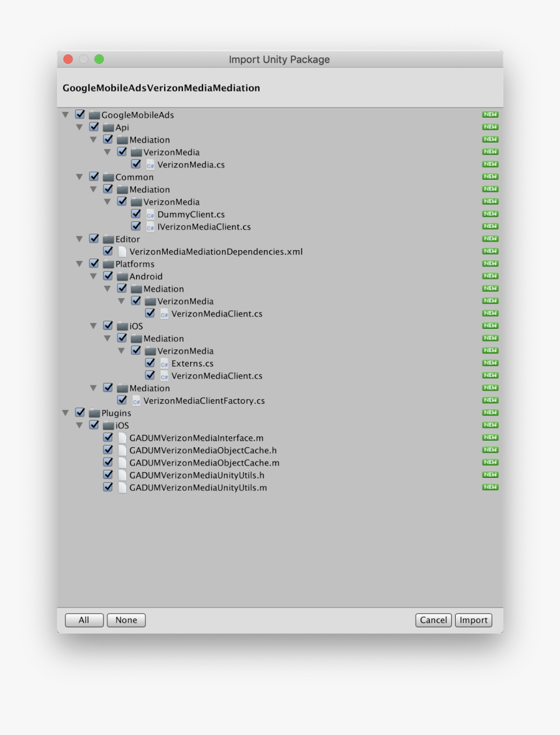Select the GADUMVerizonMediaObjectCache.h file name
Screen dimensions: 560x735
pos(203,451)
